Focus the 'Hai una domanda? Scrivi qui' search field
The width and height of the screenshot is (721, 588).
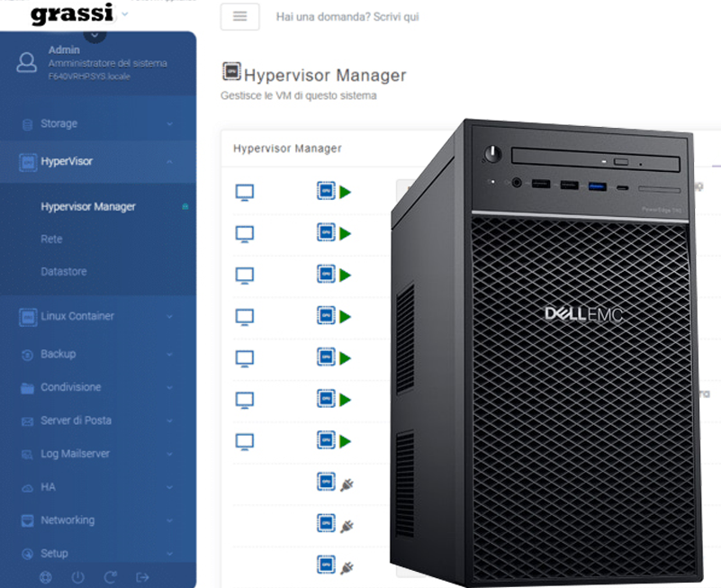(347, 17)
